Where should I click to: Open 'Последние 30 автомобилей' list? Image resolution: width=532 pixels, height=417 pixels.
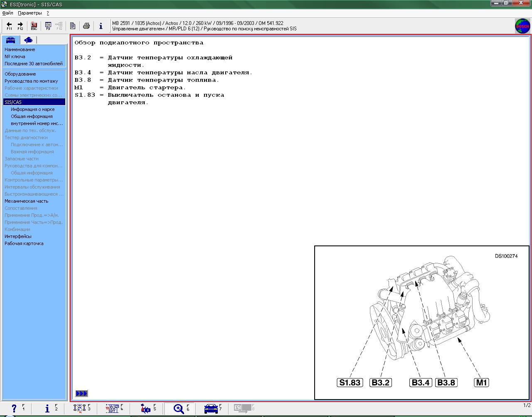pyautogui.click(x=34, y=64)
